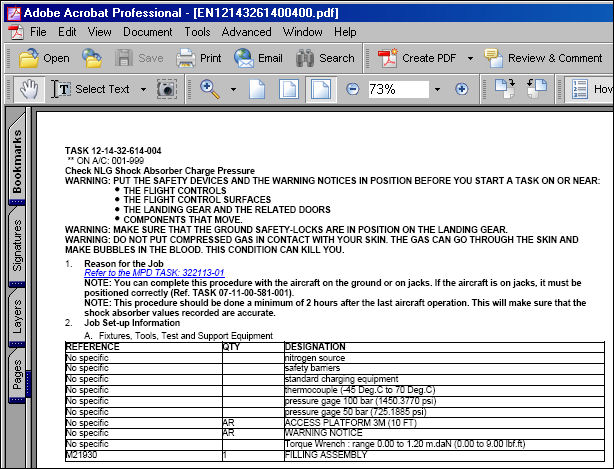Click the 'Torque Wrench' designation cell
614x469 pixels.
(444, 444)
